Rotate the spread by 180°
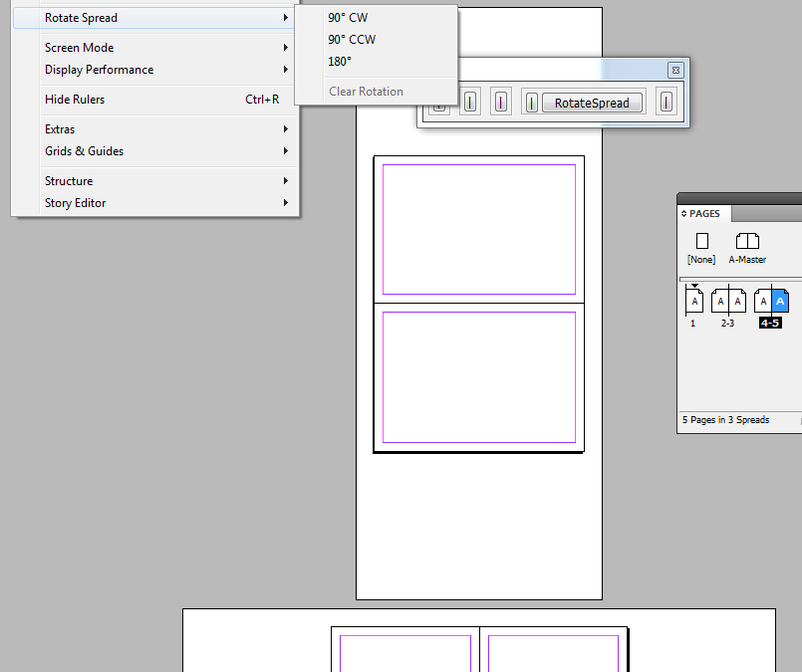The height and width of the screenshot is (672, 802). 340,62
